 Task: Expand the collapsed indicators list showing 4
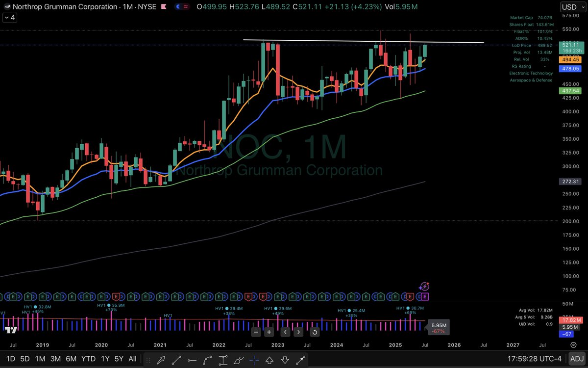(9, 17)
